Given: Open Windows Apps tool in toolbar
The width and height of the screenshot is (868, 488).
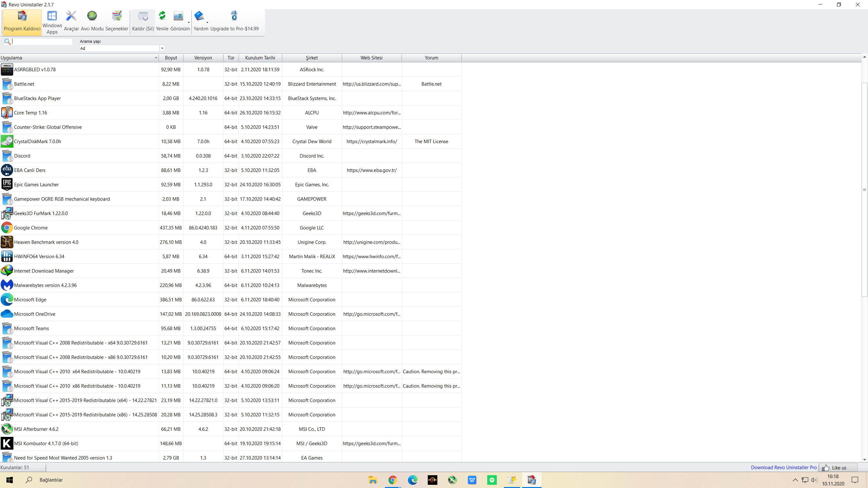Looking at the screenshot, I should click(x=52, y=22).
